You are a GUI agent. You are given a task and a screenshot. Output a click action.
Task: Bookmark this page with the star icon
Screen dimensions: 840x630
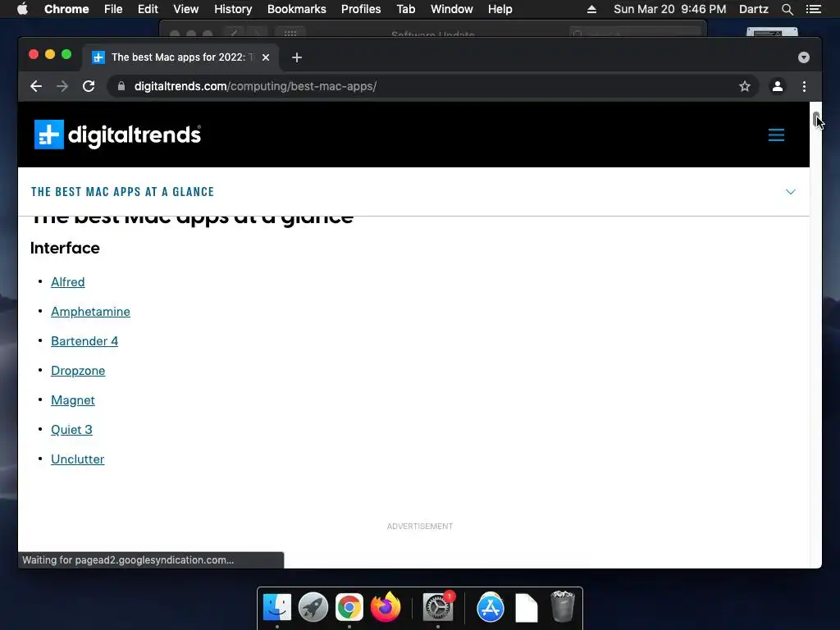[x=745, y=86]
